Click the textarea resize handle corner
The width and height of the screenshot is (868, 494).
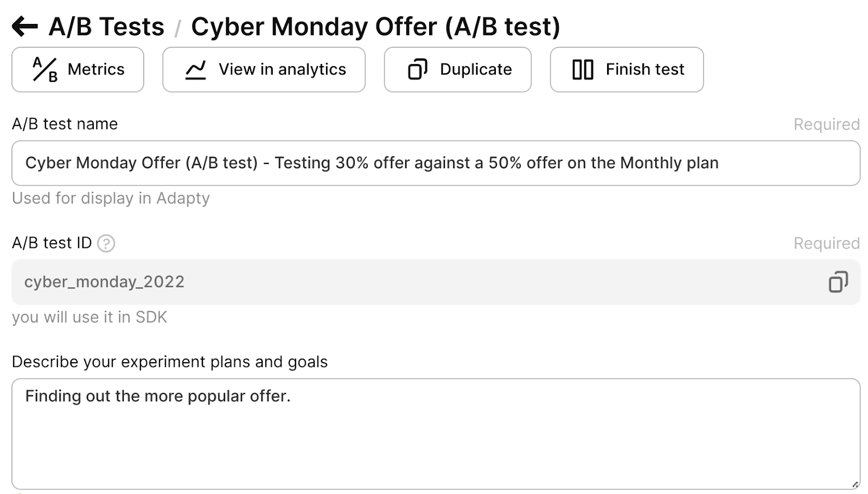point(855,484)
